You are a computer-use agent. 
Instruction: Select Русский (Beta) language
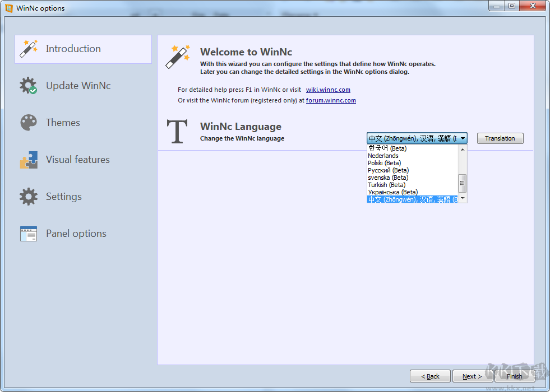pos(412,170)
